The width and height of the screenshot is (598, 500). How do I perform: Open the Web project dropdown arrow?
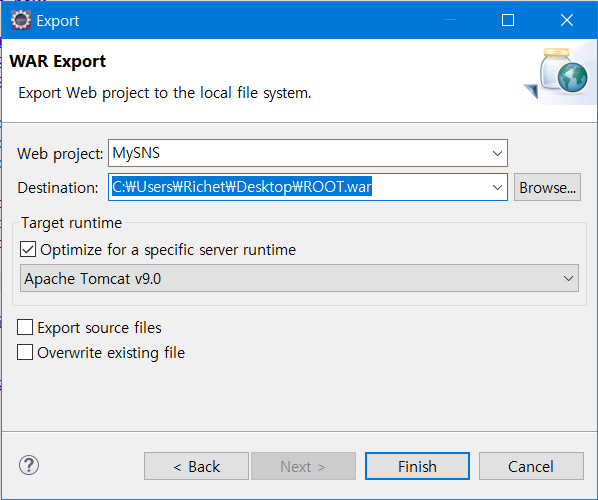497,153
